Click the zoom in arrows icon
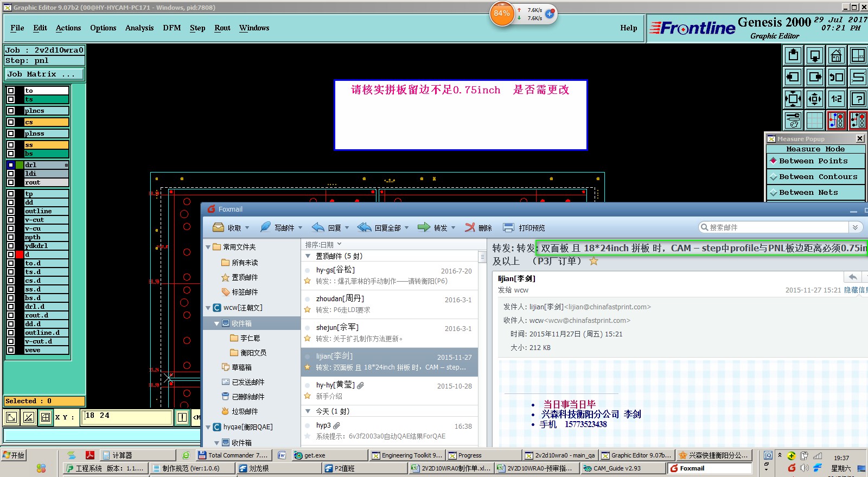 [x=793, y=99]
